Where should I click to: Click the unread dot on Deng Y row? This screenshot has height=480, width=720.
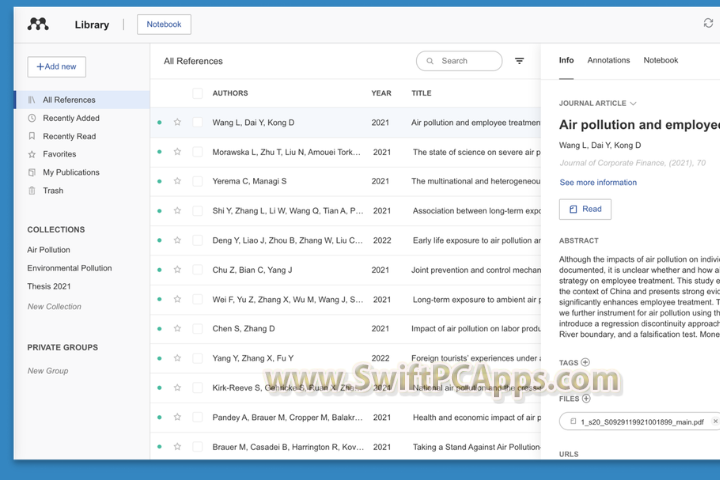click(159, 240)
